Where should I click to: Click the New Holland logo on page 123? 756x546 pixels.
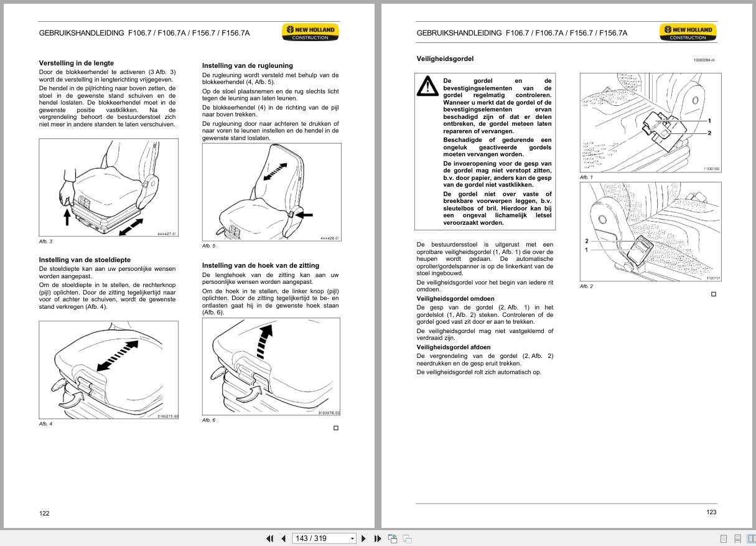point(688,32)
